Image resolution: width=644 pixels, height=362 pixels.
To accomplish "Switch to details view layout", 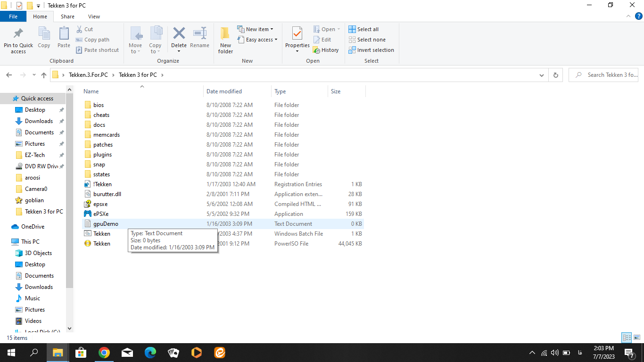I will [x=627, y=337].
